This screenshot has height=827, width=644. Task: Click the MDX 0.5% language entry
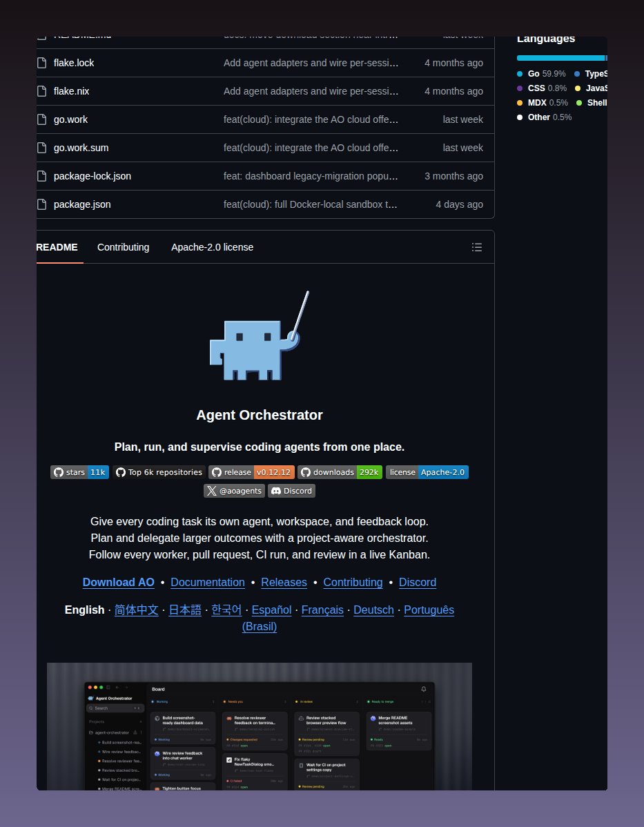click(543, 103)
